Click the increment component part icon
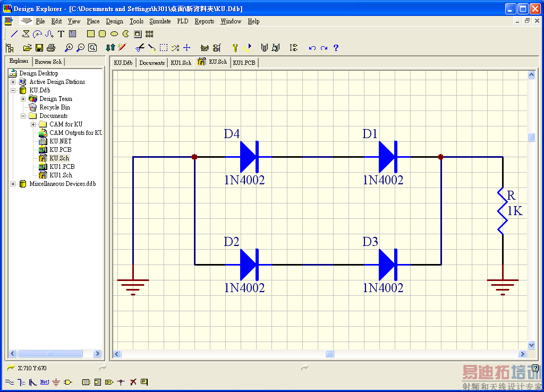 [294, 48]
